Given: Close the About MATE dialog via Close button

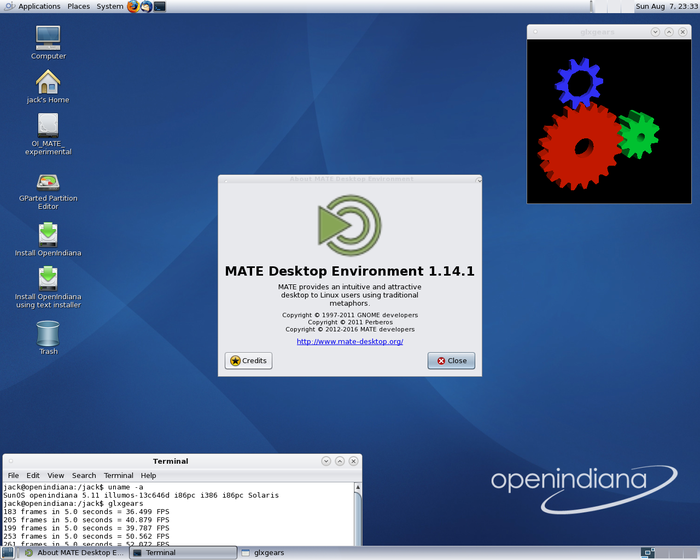Looking at the screenshot, I should click(451, 360).
